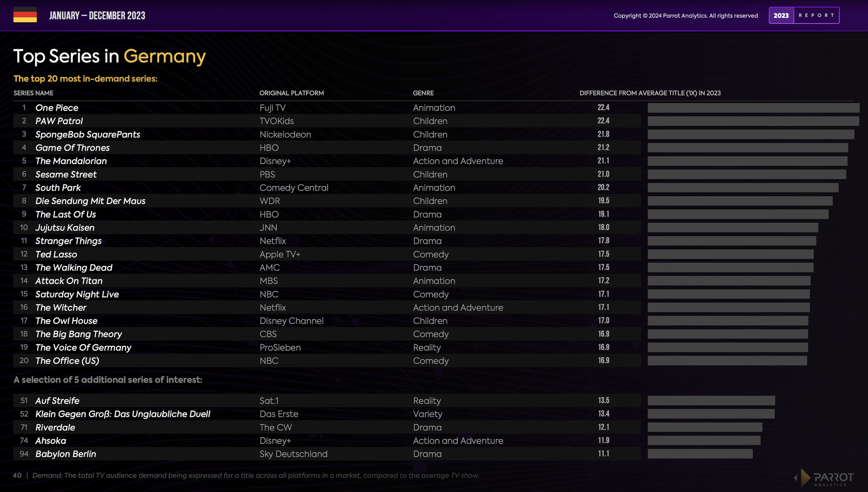Click the 'JANUARY — DECEMBER 2023' header
Viewport: 868px width, 492px height.
click(x=97, y=16)
